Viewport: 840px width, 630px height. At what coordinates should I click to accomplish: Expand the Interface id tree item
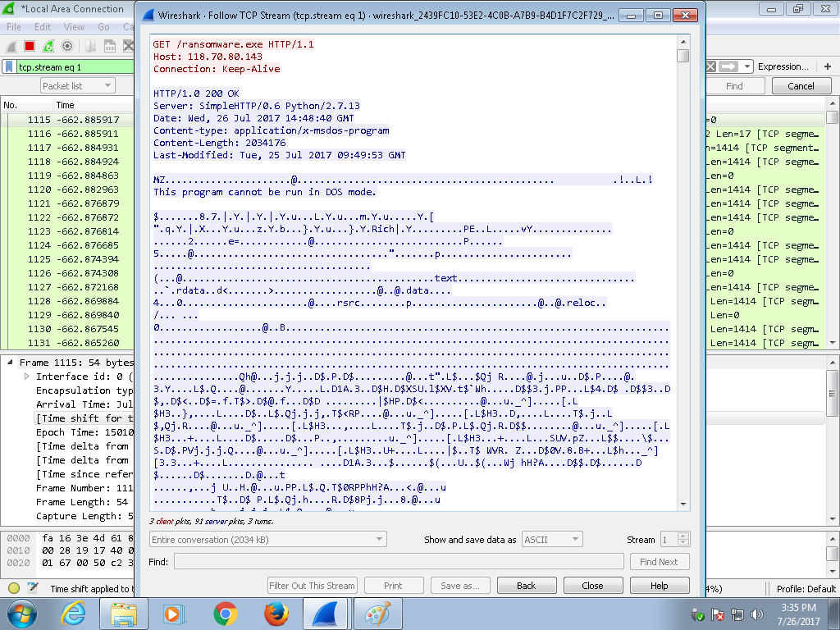pos(27,377)
